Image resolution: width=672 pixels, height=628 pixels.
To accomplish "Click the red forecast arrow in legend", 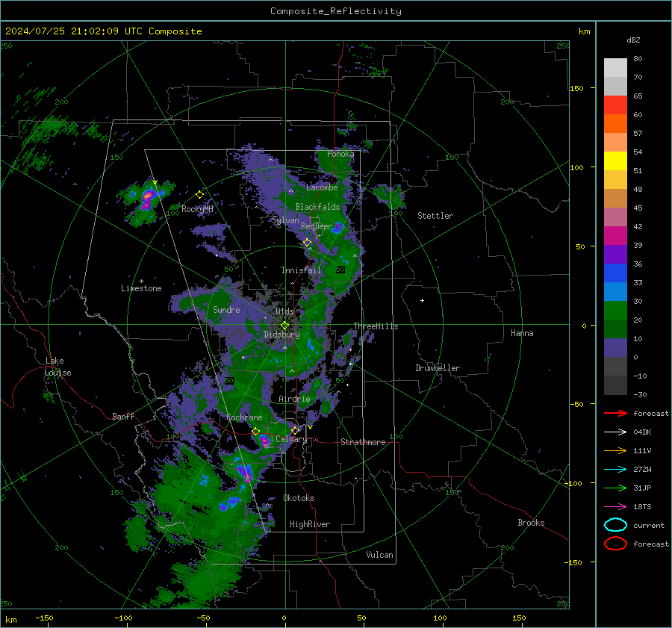I will (x=615, y=413).
